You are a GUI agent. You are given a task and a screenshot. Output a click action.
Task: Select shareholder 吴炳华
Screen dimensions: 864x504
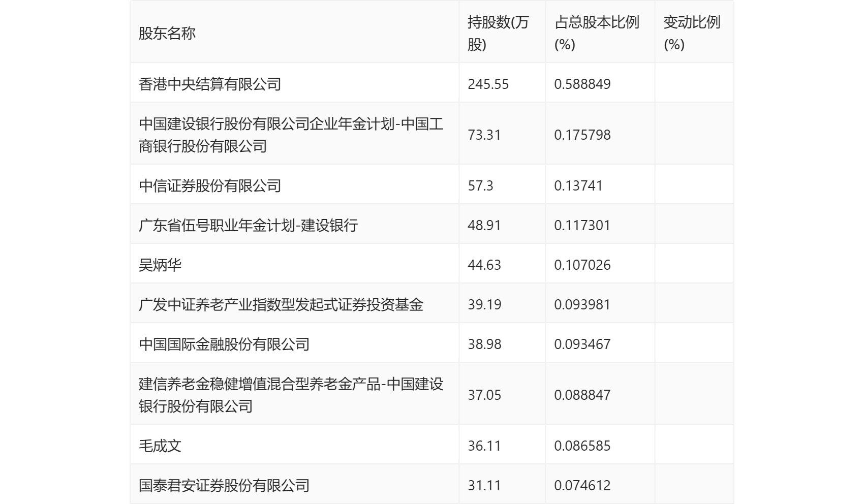160,265
